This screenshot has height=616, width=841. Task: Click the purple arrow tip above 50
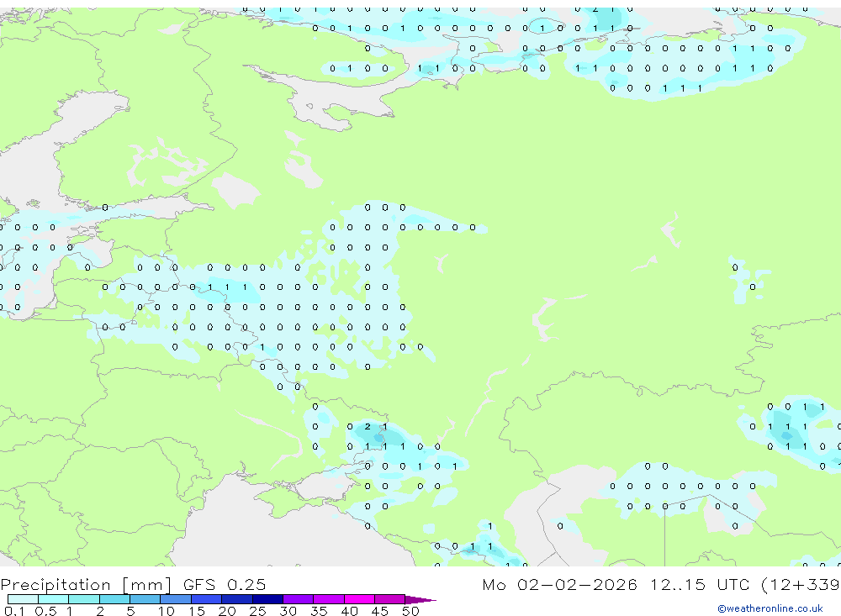[420, 600]
